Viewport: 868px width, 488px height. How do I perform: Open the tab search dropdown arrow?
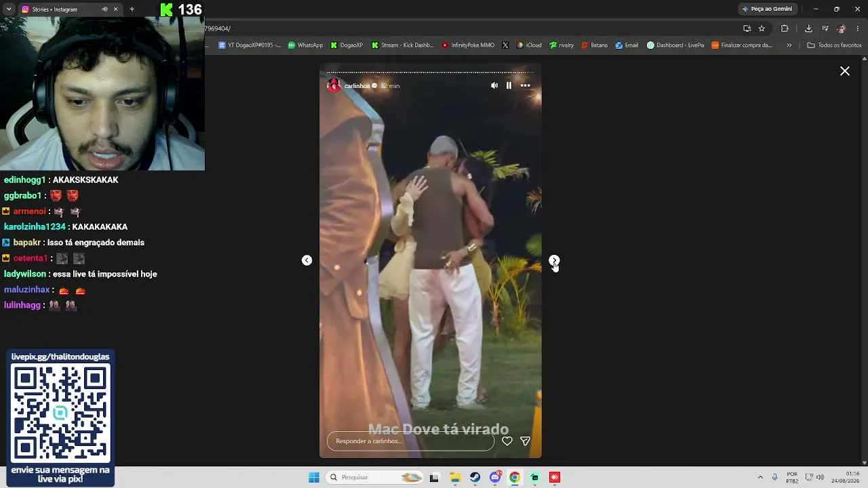coord(9,9)
